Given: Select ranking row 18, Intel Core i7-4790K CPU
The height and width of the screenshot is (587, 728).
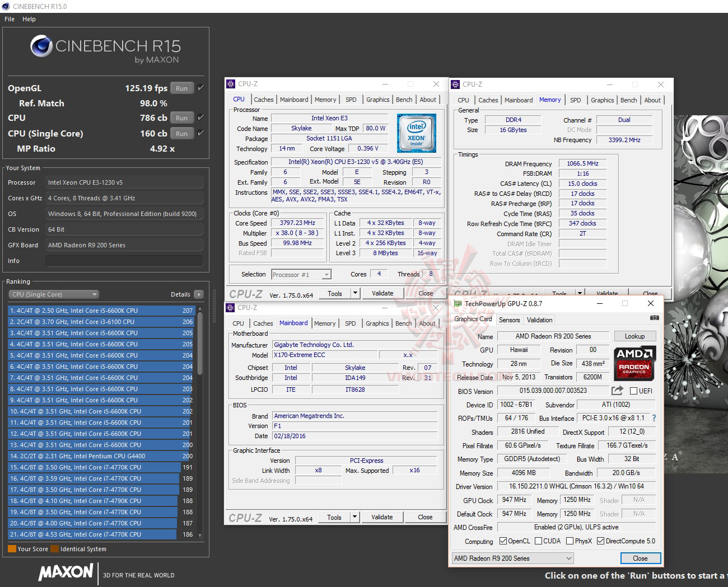Looking at the screenshot, I should (x=101, y=501).
